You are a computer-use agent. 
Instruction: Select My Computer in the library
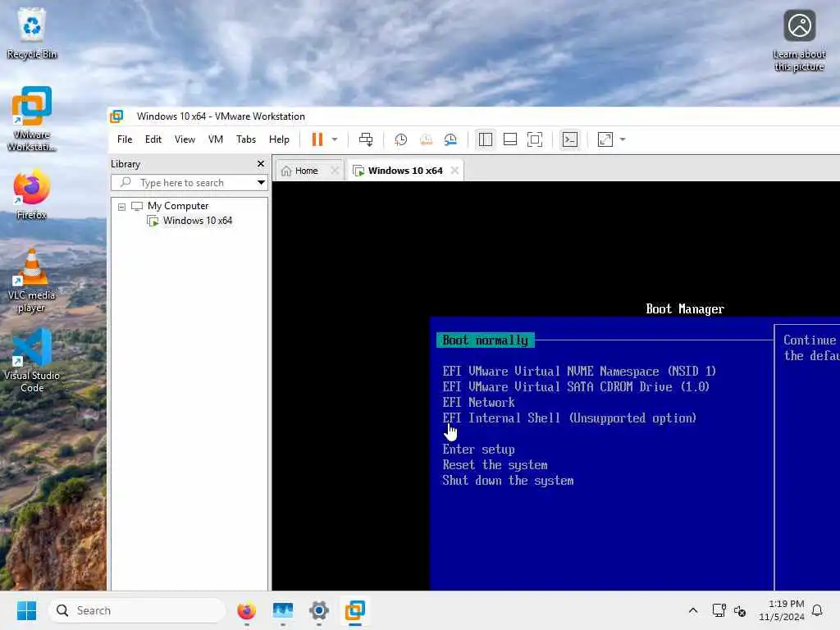(178, 206)
